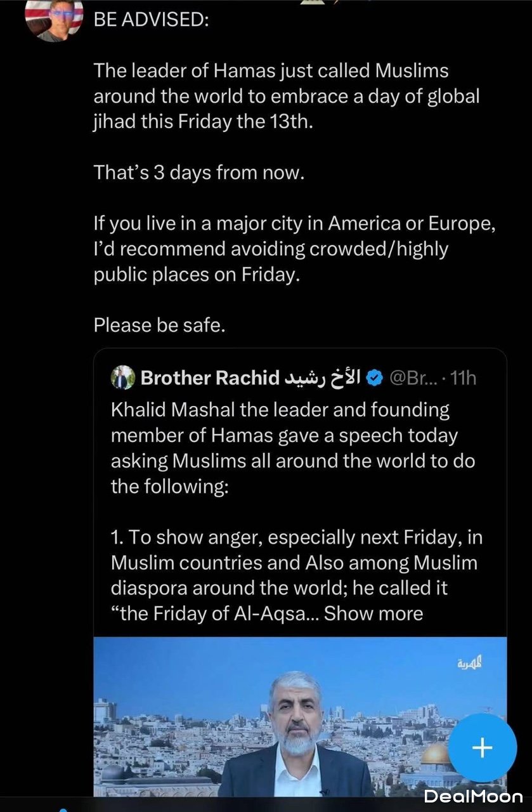Open the Brother Rachid display name
The width and height of the screenshot is (532, 812).
tap(210, 378)
